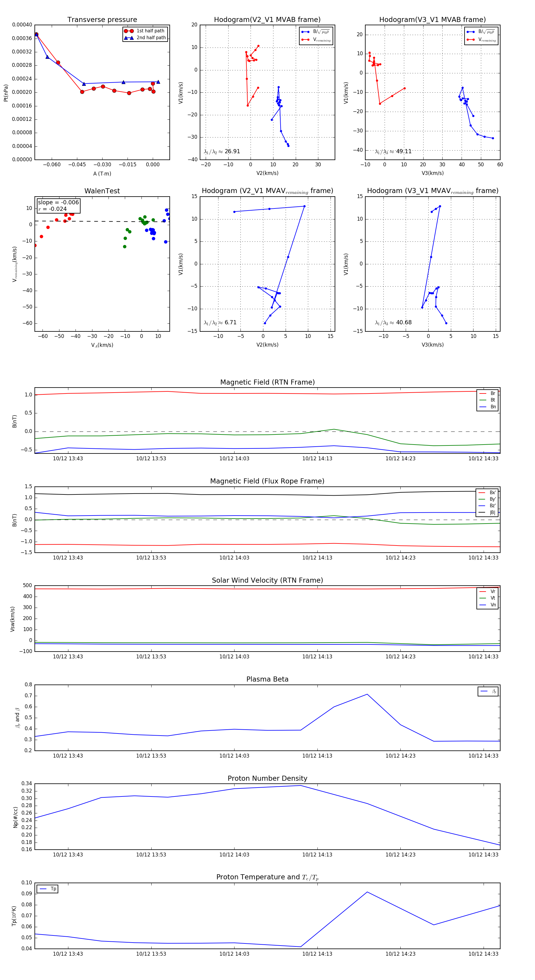Click 'Vn' legend entry
535x980 pixels.
488,605
